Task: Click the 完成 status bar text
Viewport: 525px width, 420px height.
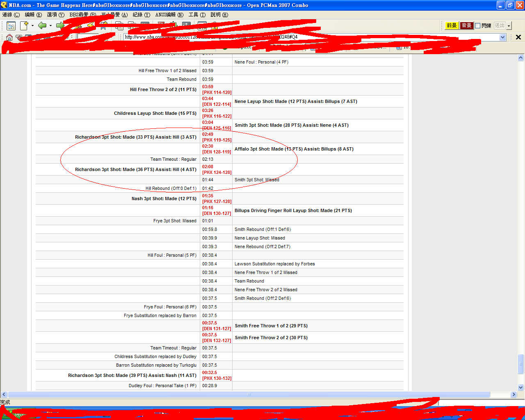Action: 5,402
